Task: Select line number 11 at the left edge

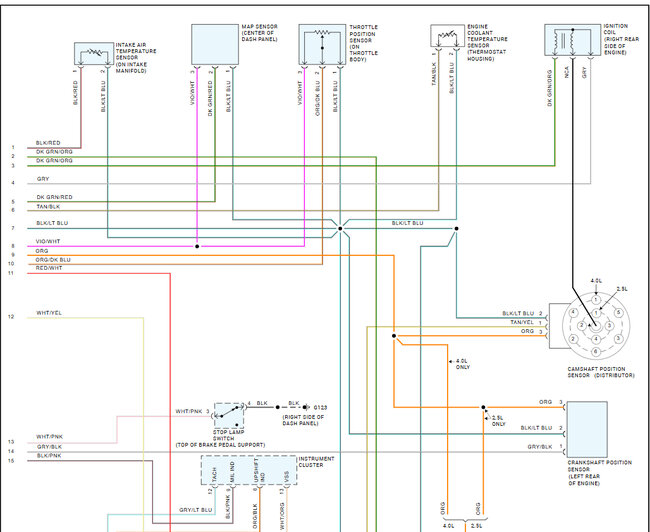Action: 11,273
